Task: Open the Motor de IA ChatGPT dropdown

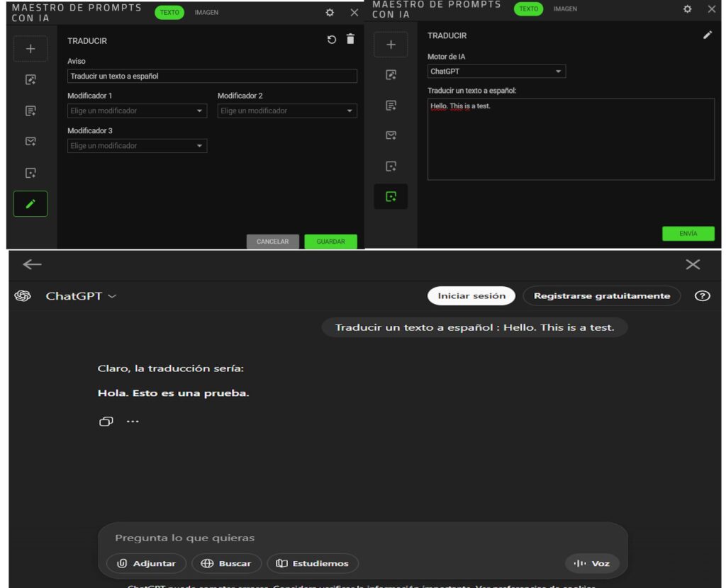Action: coord(496,72)
